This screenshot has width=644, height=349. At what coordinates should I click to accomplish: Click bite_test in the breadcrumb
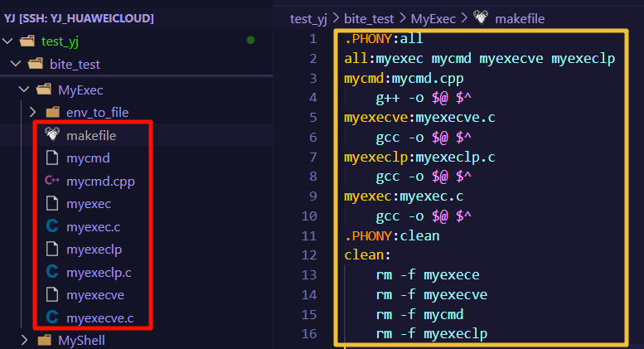[369, 19]
